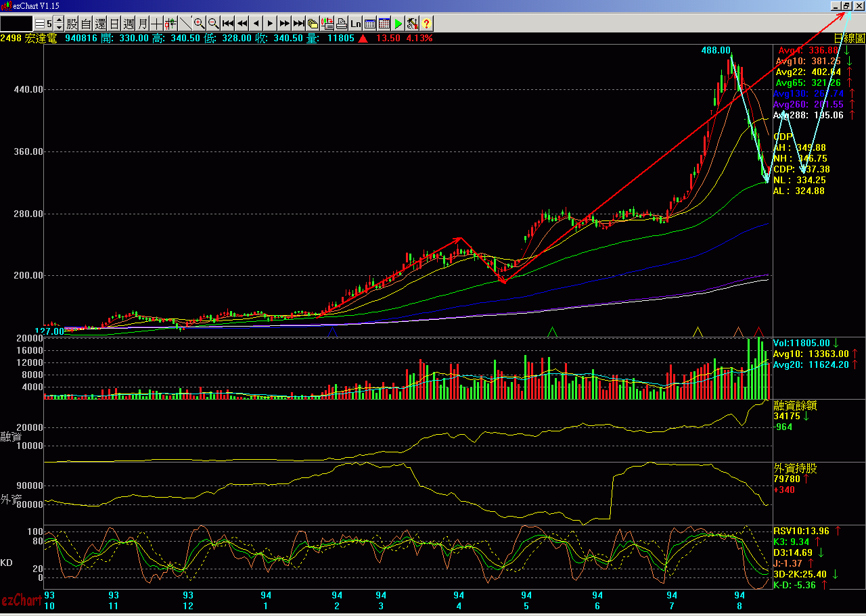The height and width of the screenshot is (616, 866).
Task: Click the 還 toolbar button
Action: click(x=100, y=24)
